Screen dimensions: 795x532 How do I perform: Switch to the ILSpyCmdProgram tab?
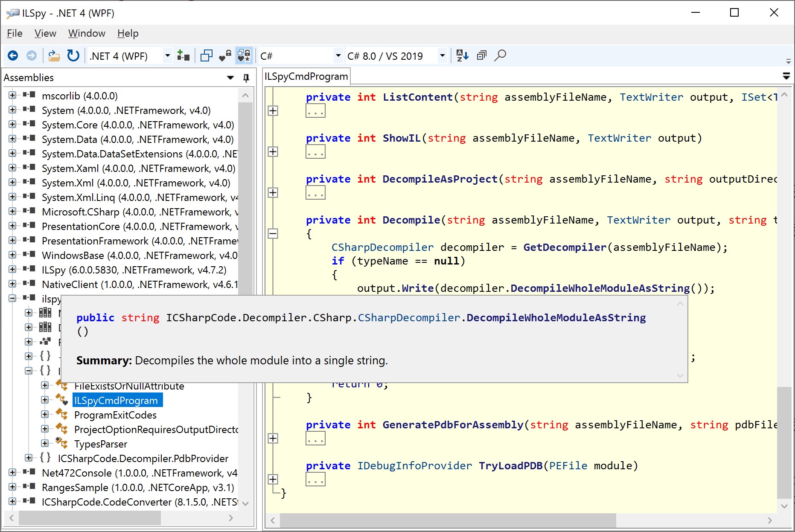point(306,77)
